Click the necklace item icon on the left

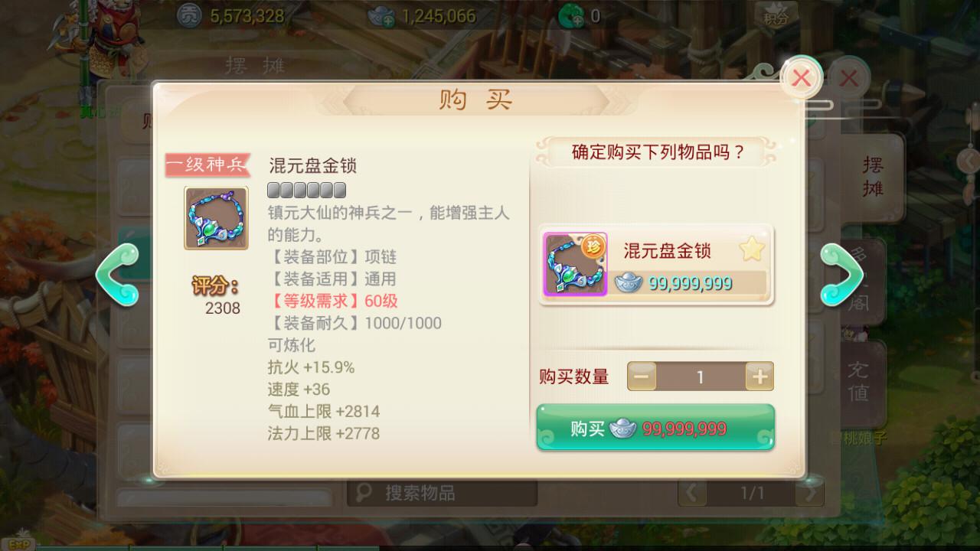(x=216, y=218)
